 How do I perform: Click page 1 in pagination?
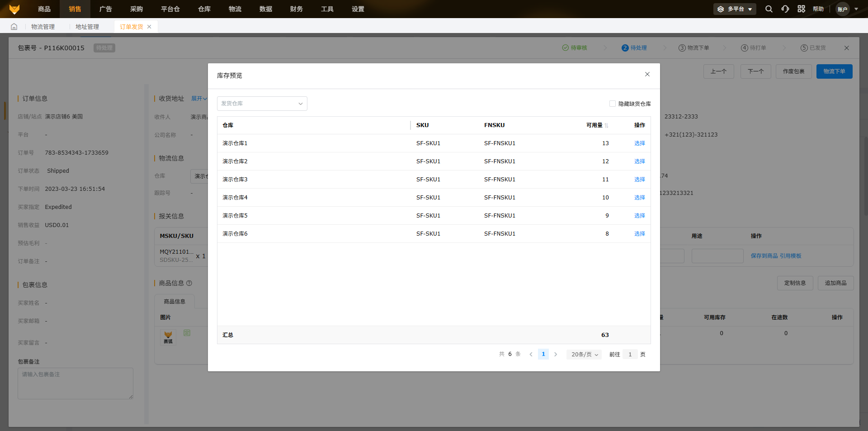pos(543,355)
